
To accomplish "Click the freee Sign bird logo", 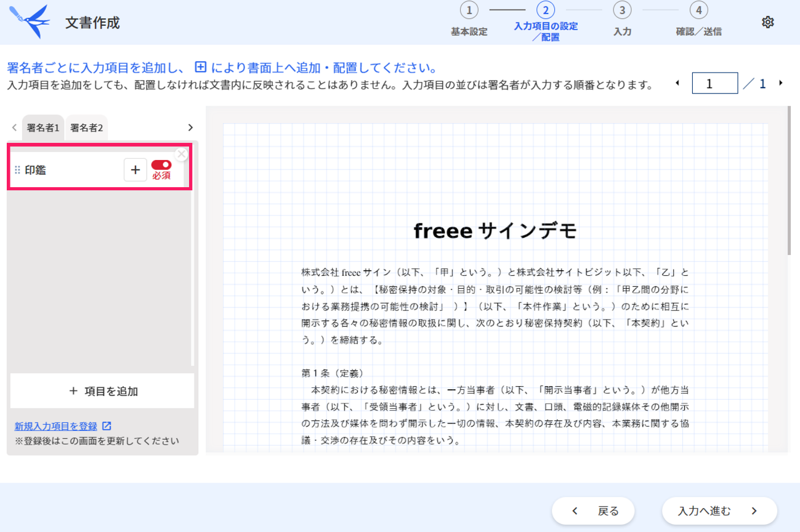I will point(30,21).
